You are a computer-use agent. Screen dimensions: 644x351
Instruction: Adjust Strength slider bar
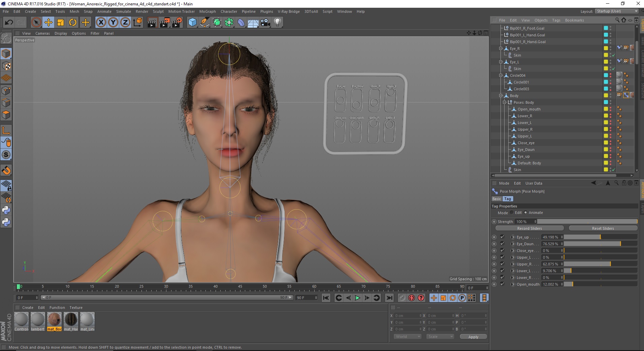click(587, 222)
